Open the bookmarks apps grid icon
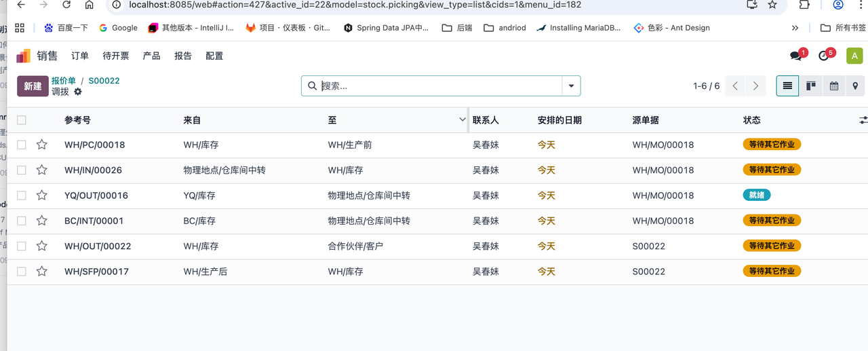Image resolution: width=868 pixels, height=351 pixels. (20, 28)
